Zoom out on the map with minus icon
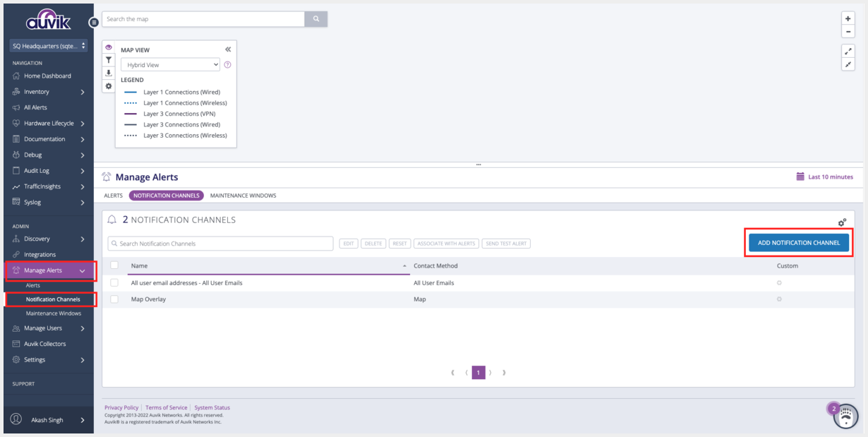The image size is (868, 437). pos(848,31)
